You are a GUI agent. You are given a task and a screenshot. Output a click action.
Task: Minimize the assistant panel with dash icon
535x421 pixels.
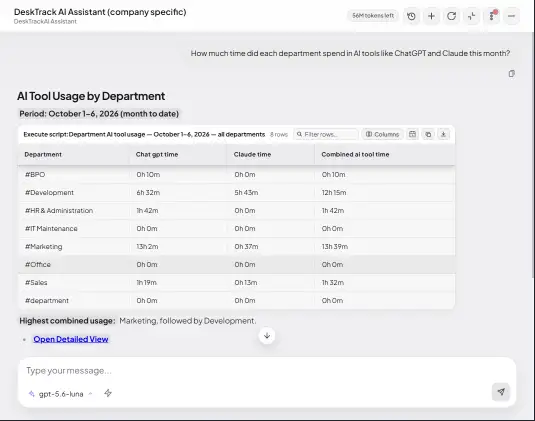pos(511,16)
